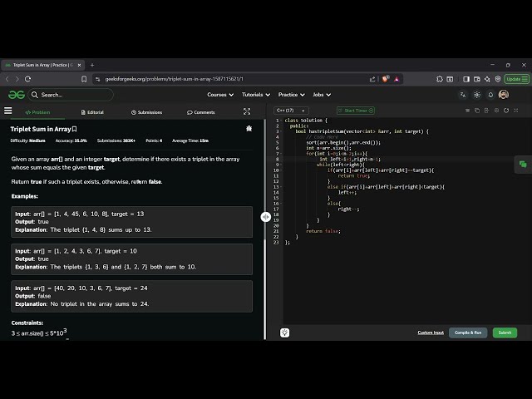Click the hint lightbulb icon
532x399 pixels.
284,332
